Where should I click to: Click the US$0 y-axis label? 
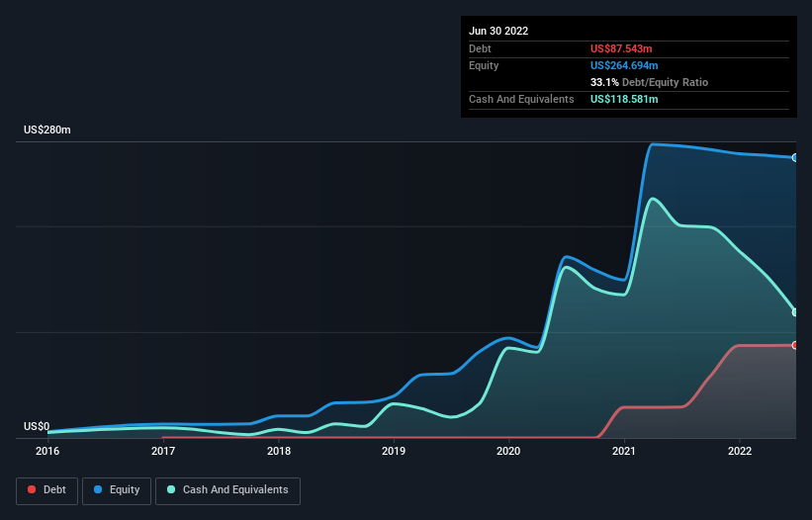(x=37, y=426)
